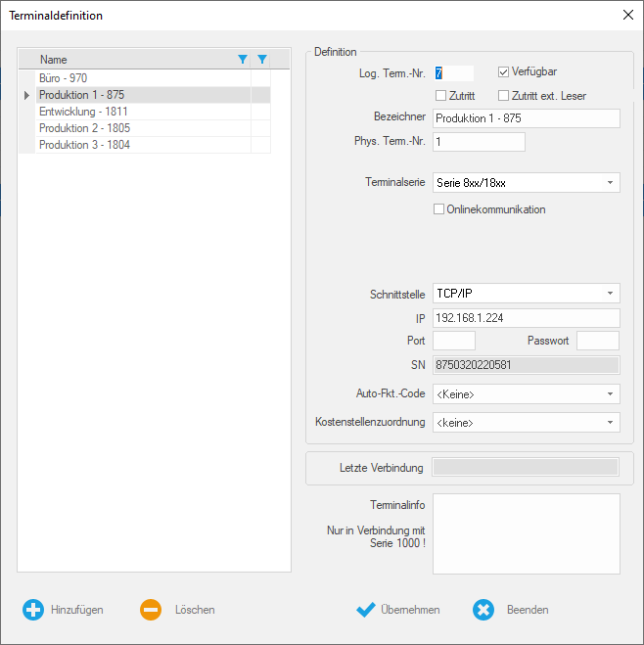The image size is (644, 645).
Task: Enable the Zutritt checkbox
Action: coord(440,96)
